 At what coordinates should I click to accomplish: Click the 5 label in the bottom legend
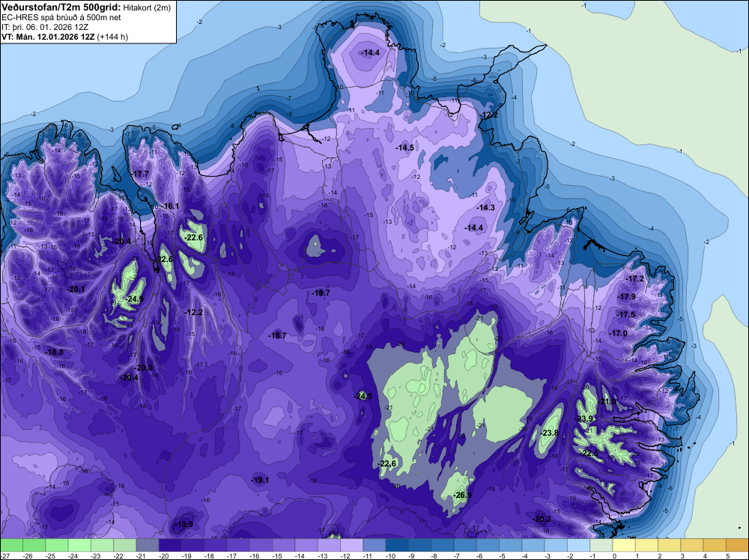click(x=727, y=556)
